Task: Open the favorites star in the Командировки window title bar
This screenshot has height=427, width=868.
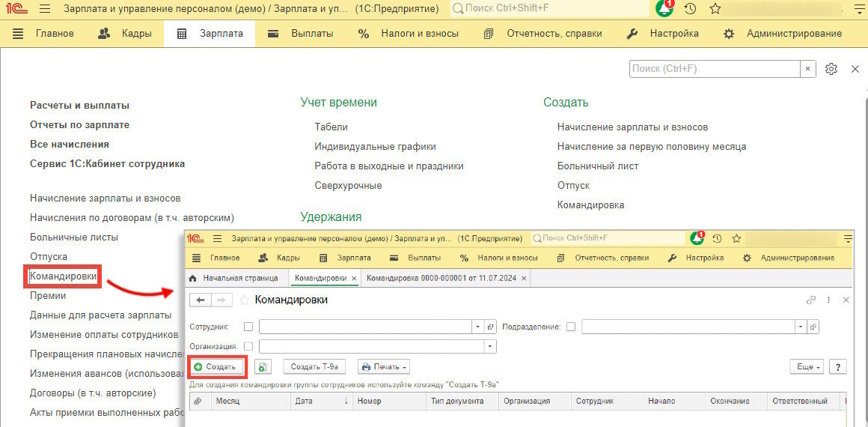Action: point(736,238)
